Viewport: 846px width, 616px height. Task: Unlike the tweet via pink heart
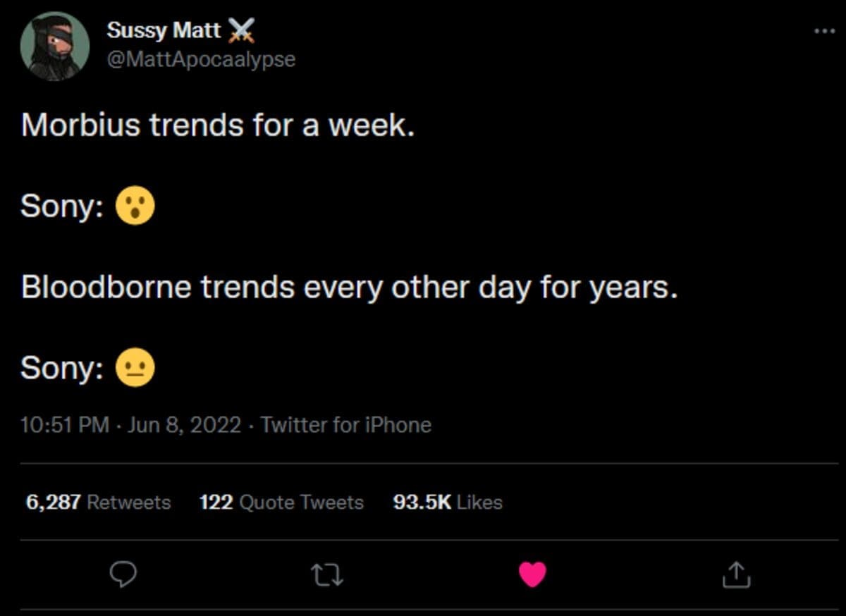tap(532, 574)
